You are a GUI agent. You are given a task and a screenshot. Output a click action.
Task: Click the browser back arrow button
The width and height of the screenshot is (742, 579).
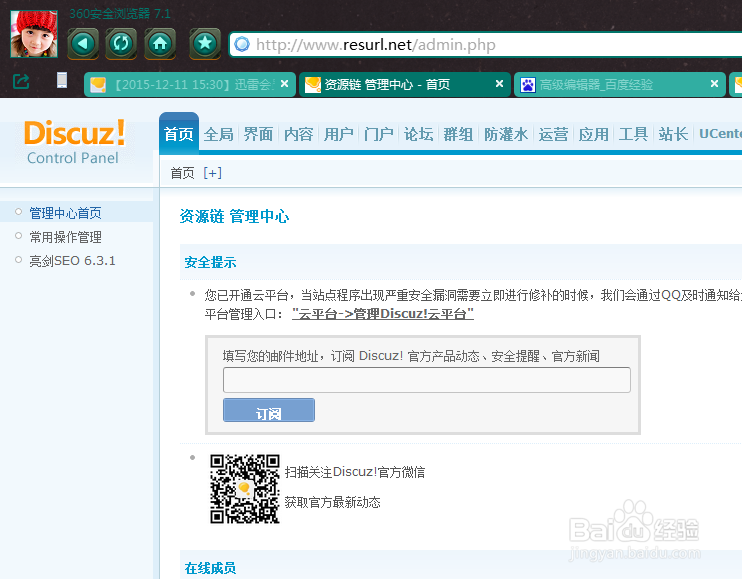[x=83, y=44]
